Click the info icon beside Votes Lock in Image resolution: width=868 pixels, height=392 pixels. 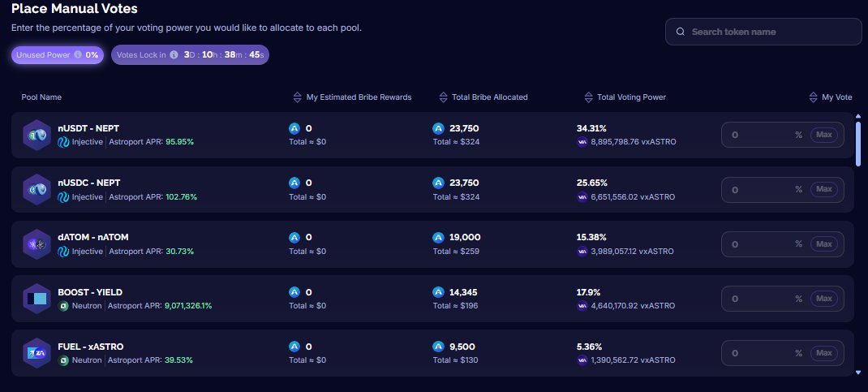click(x=174, y=55)
